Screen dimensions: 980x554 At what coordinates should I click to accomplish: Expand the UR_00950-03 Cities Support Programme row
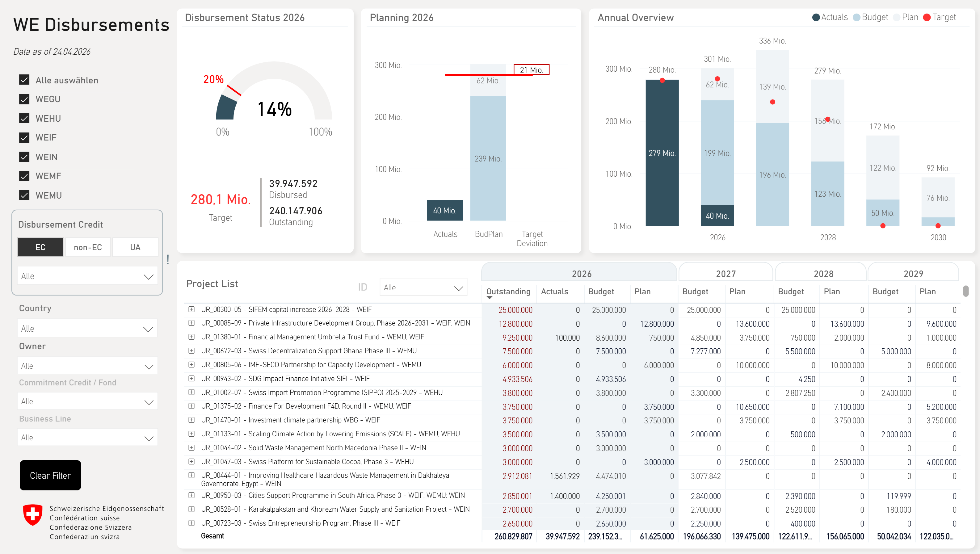(x=191, y=495)
